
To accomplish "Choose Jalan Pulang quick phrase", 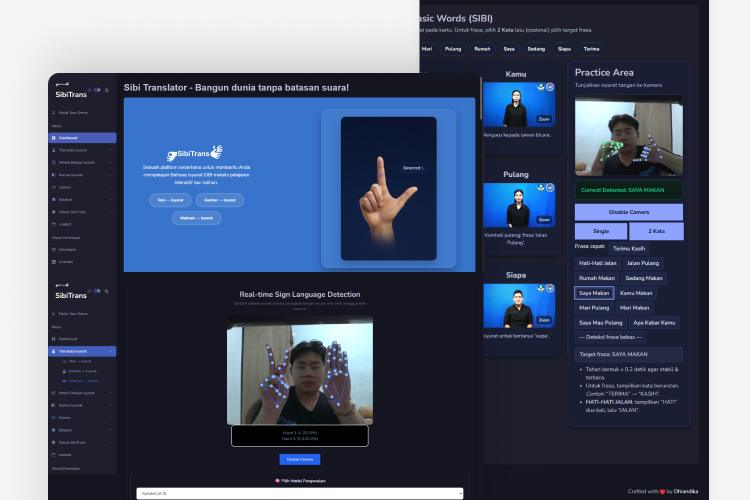I will 643,263.
